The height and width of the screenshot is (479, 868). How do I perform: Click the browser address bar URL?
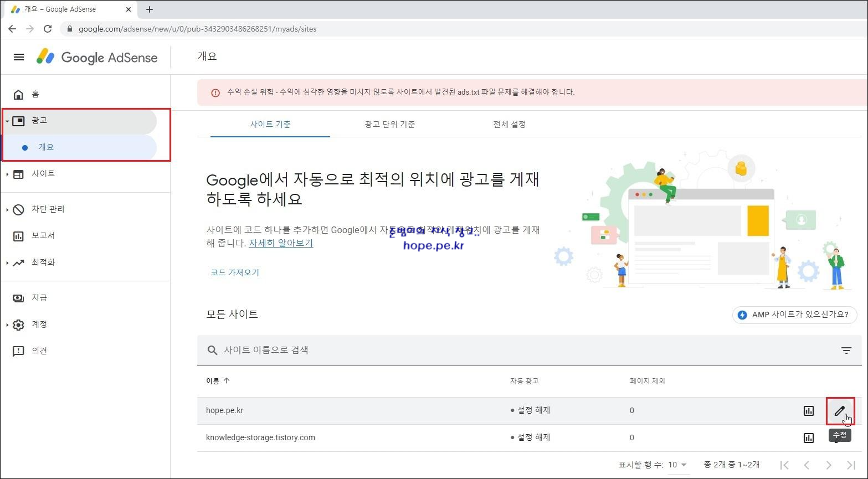click(197, 29)
